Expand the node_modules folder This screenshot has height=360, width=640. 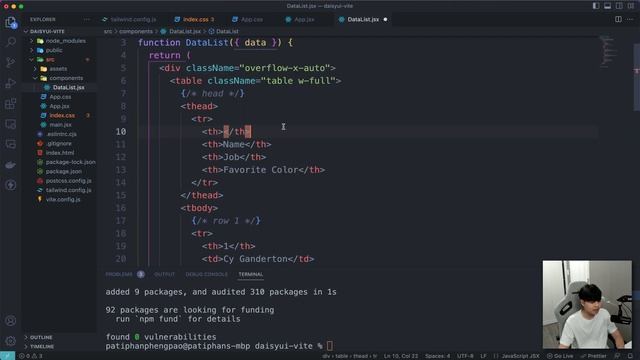65,41
